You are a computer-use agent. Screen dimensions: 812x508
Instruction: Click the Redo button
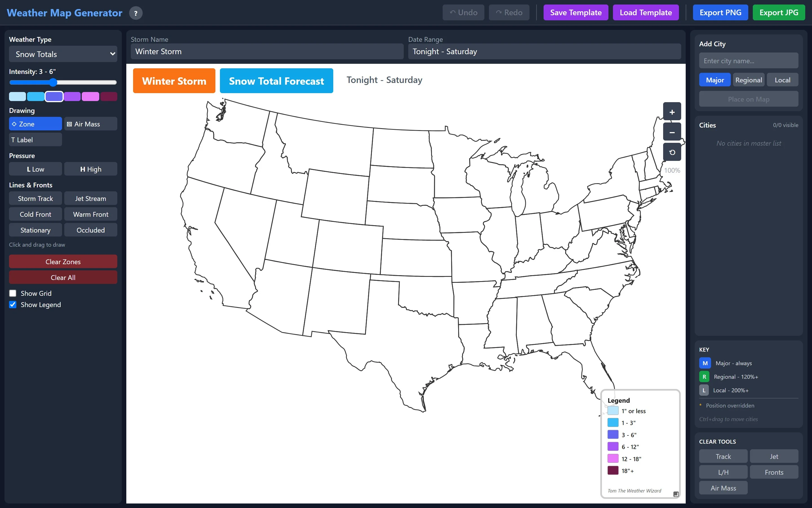click(509, 12)
